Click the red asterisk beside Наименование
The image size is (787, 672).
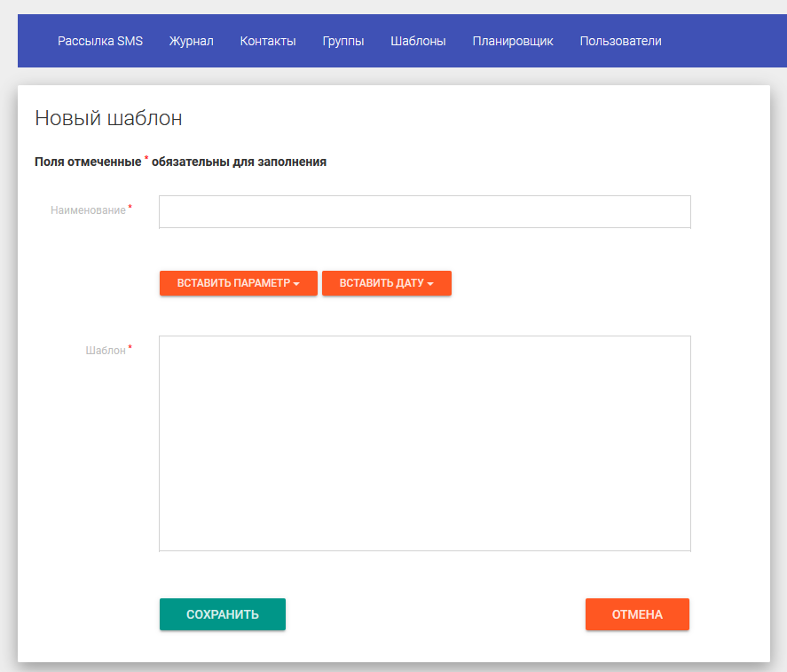[x=130, y=208]
